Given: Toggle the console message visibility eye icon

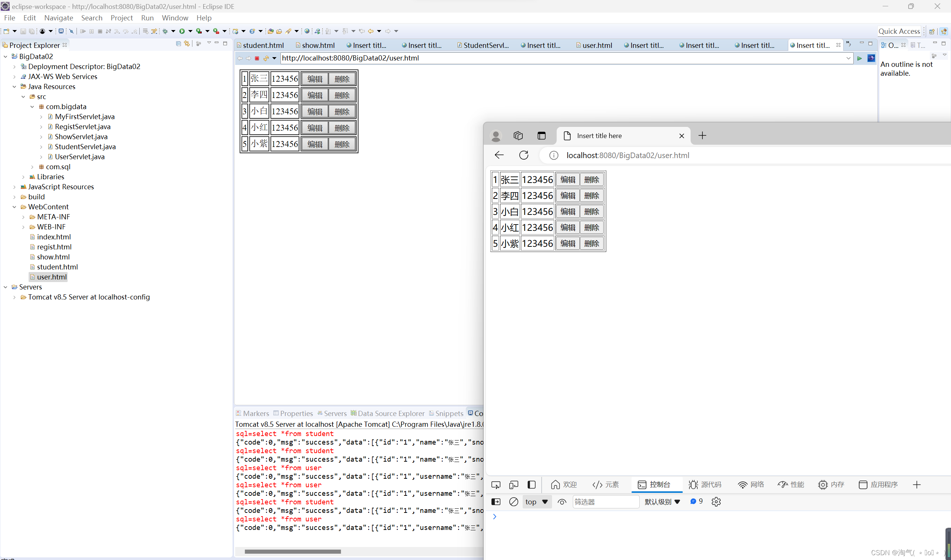Looking at the screenshot, I should (562, 501).
